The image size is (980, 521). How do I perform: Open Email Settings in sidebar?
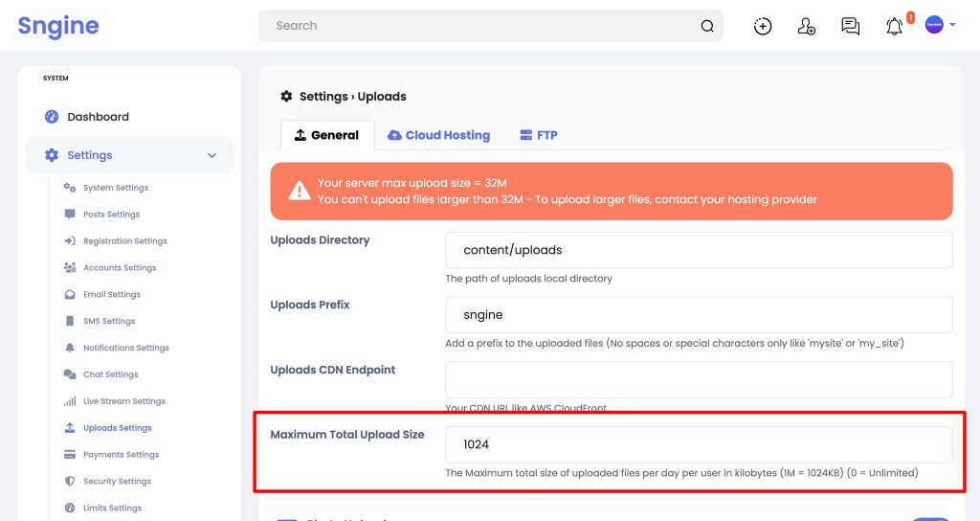click(x=111, y=294)
